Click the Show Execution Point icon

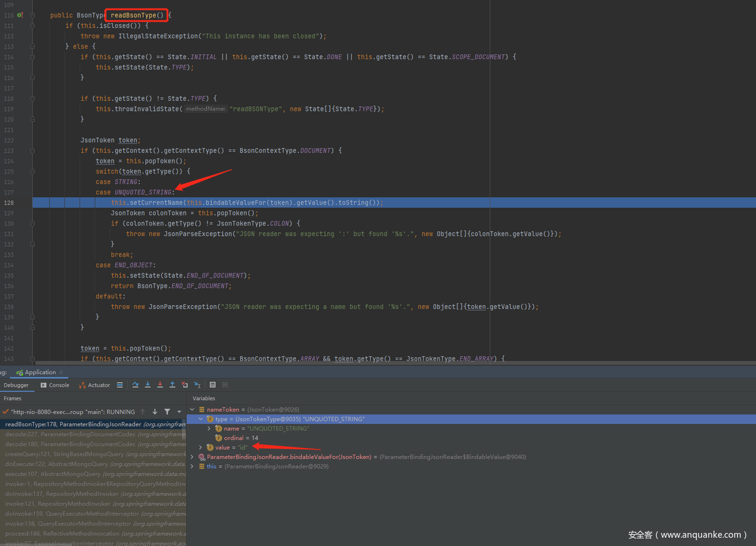click(120, 385)
